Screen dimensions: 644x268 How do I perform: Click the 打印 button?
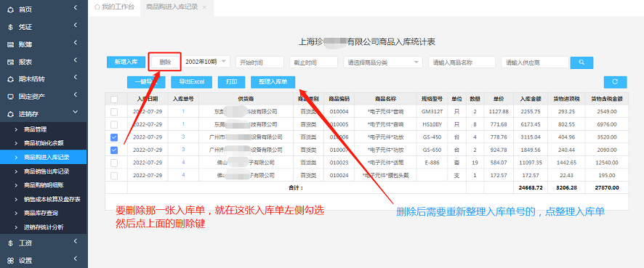[232, 82]
